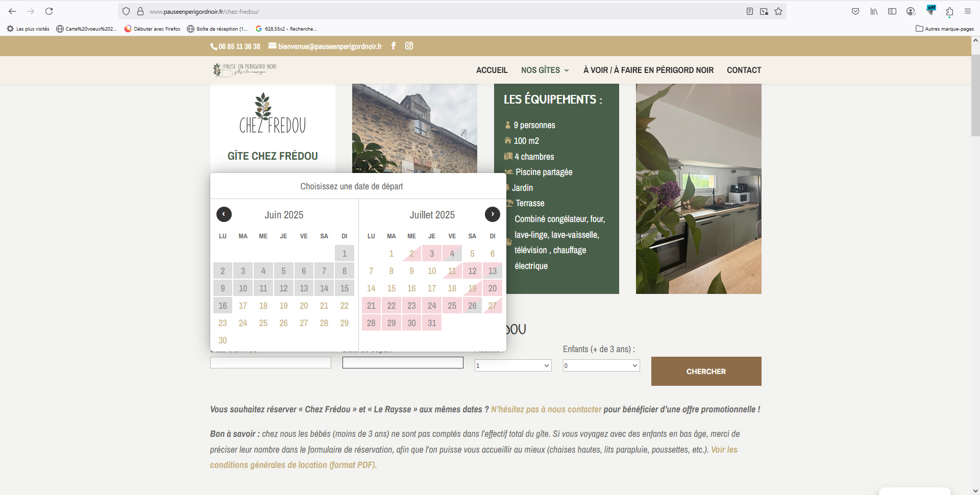Pick 5 Juillet 2025 in calendar
The image size is (980, 495).
coord(472,254)
